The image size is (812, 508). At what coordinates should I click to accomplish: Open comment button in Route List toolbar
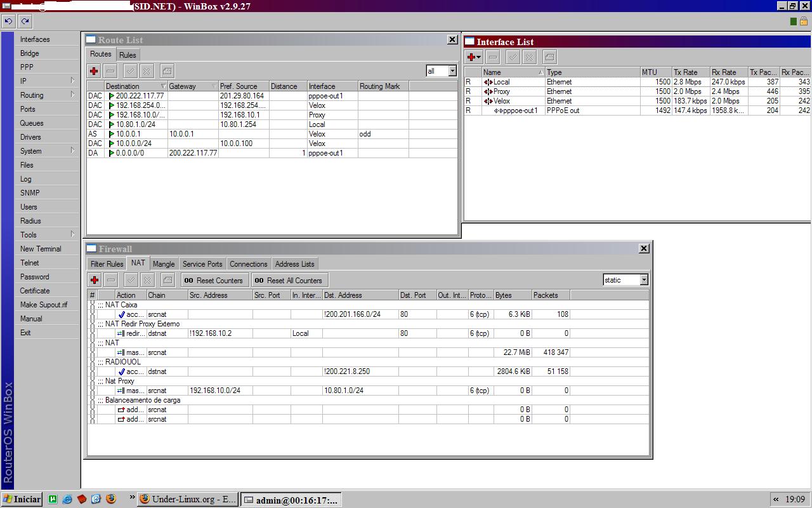tap(167, 71)
